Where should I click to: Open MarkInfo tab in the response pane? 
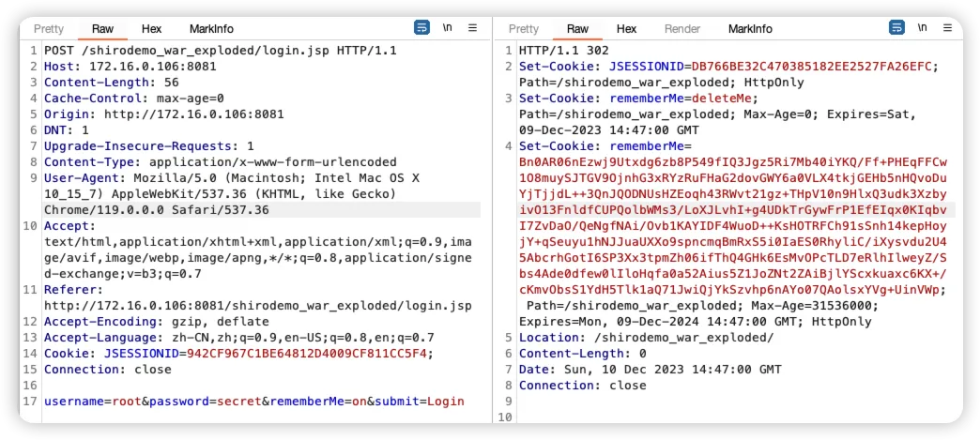click(750, 29)
